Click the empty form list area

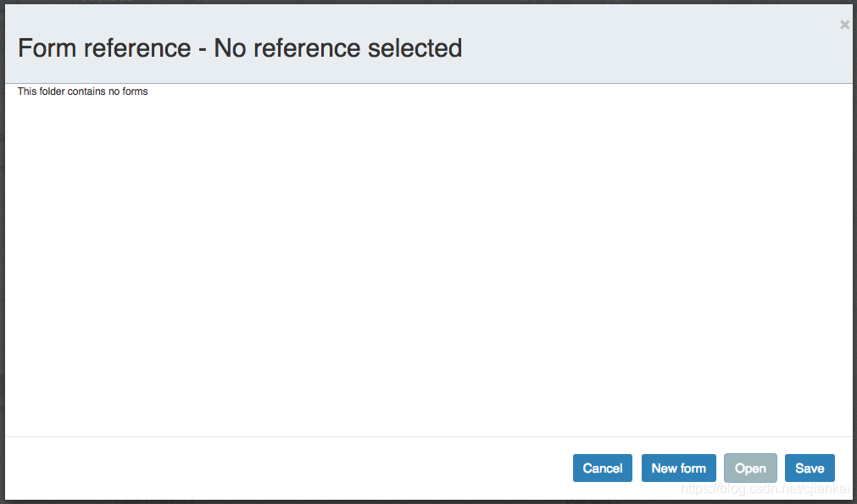[x=428, y=263]
